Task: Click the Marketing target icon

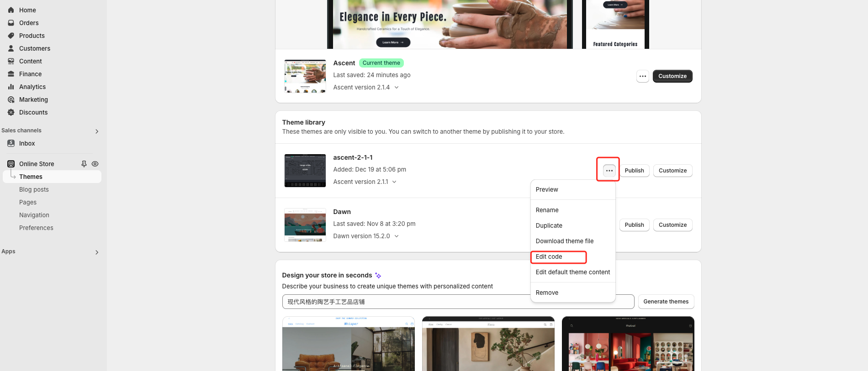Action: pos(11,99)
